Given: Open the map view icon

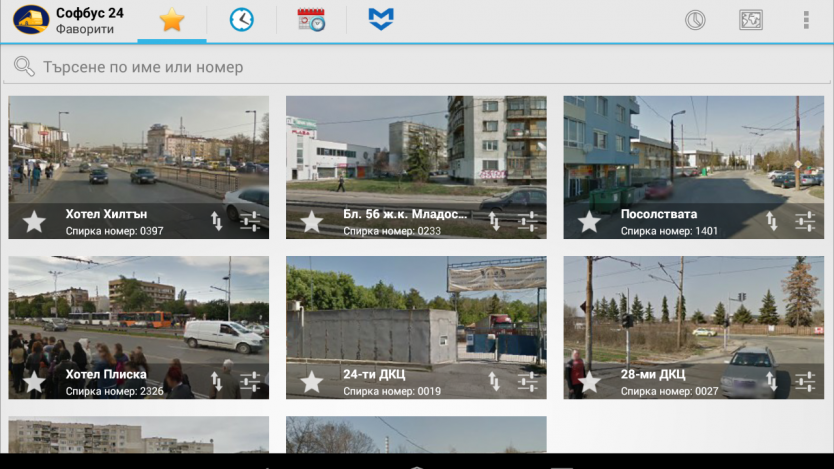Looking at the screenshot, I should [750, 20].
